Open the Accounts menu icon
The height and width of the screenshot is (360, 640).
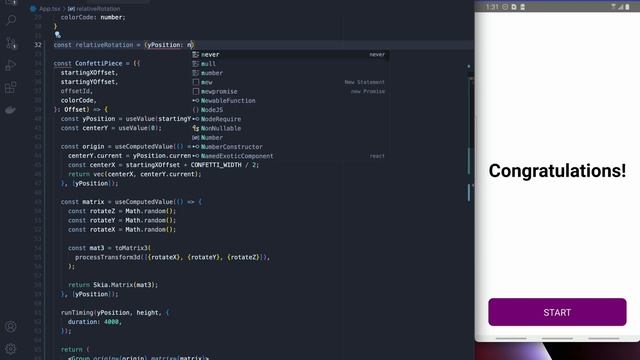coord(11,327)
